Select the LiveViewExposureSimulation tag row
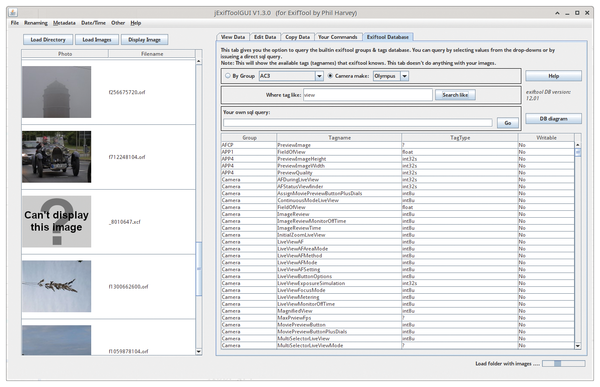This screenshot has height=387, width=600. pyautogui.click(x=398, y=283)
